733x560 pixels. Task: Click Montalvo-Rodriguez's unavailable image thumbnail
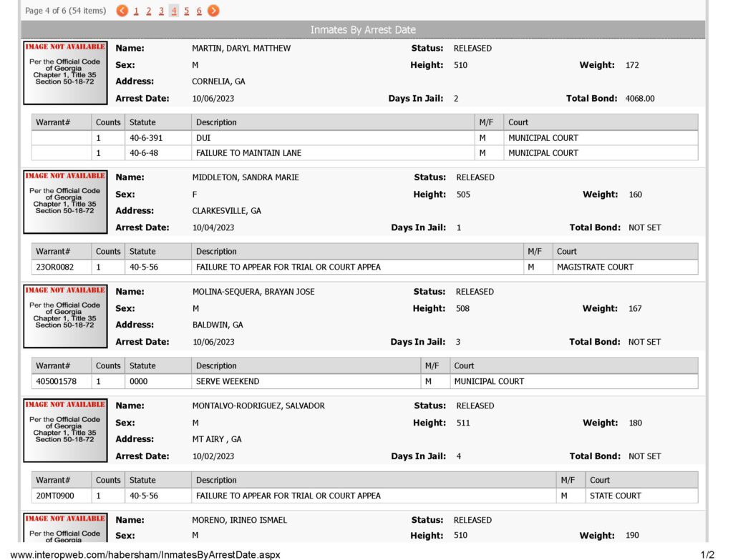point(65,431)
